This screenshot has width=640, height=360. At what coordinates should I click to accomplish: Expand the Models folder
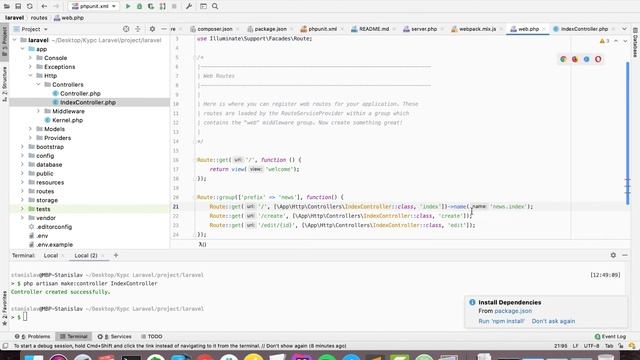[30, 129]
